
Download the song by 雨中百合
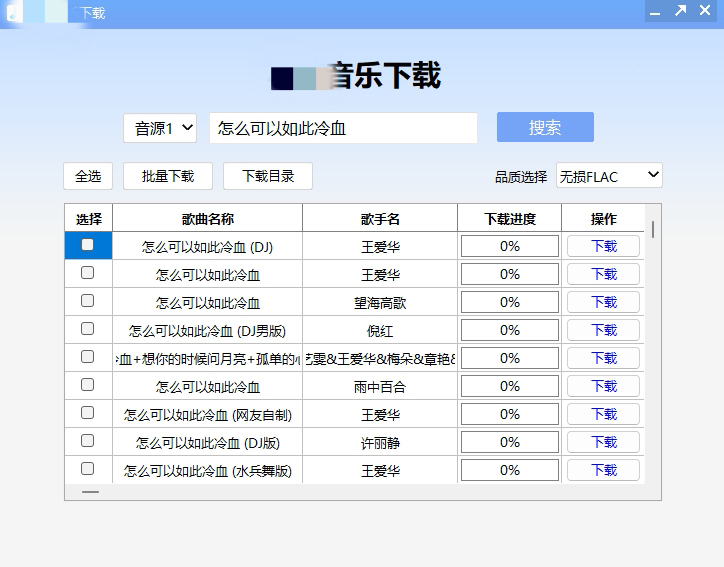point(603,386)
